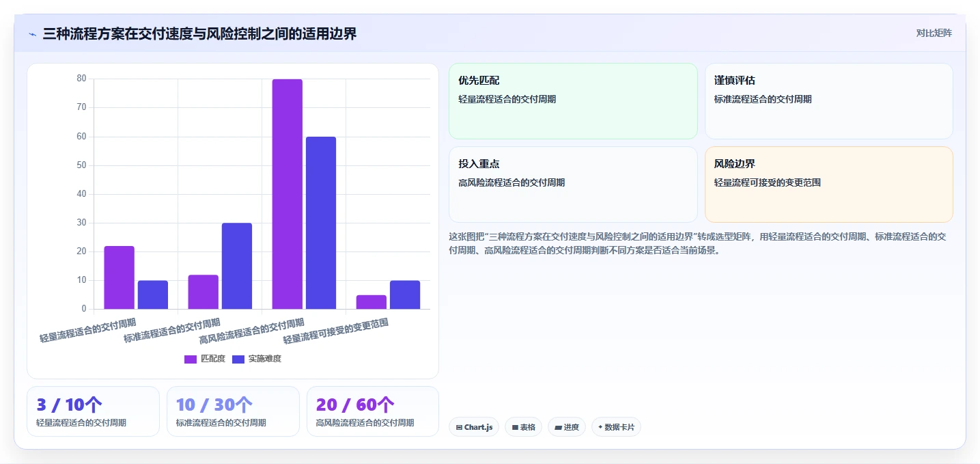Click the 进度 chip
The height and width of the screenshot is (464, 980).
pyautogui.click(x=567, y=427)
